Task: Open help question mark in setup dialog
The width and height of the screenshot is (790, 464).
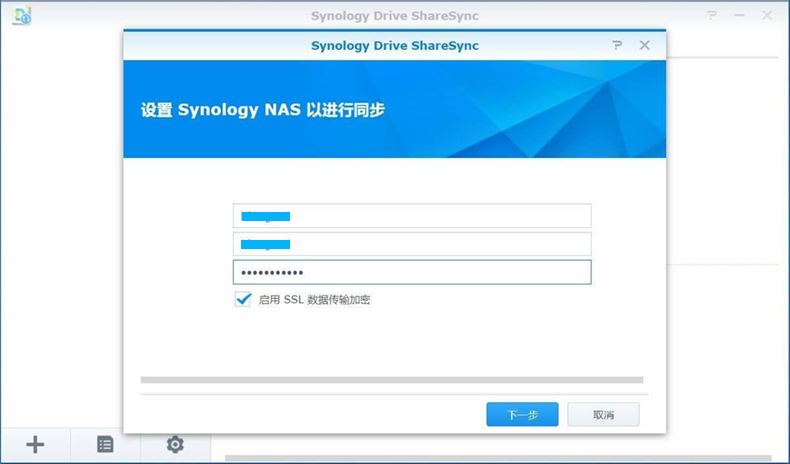Action: point(617,45)
